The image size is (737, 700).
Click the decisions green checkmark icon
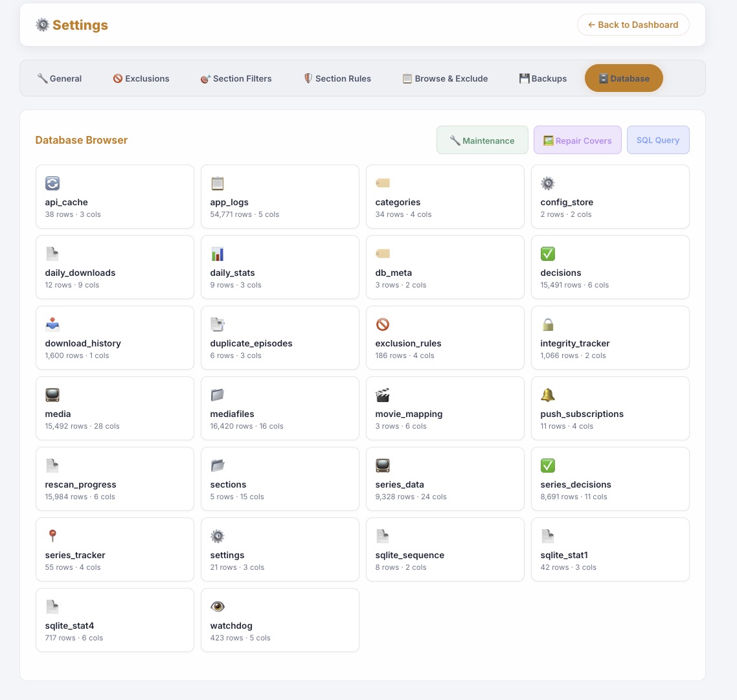548,254
